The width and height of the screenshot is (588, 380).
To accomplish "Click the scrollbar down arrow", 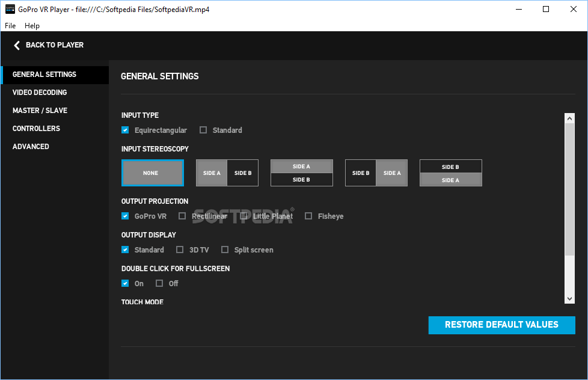I will (569, 299).
